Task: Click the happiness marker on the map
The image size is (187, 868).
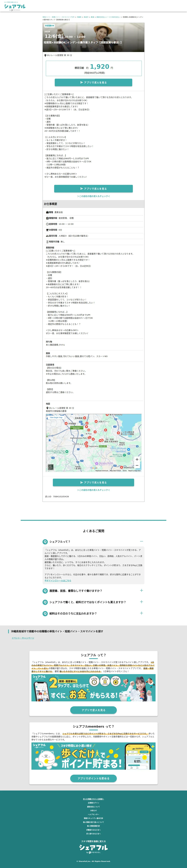Action: coord(87,446)
